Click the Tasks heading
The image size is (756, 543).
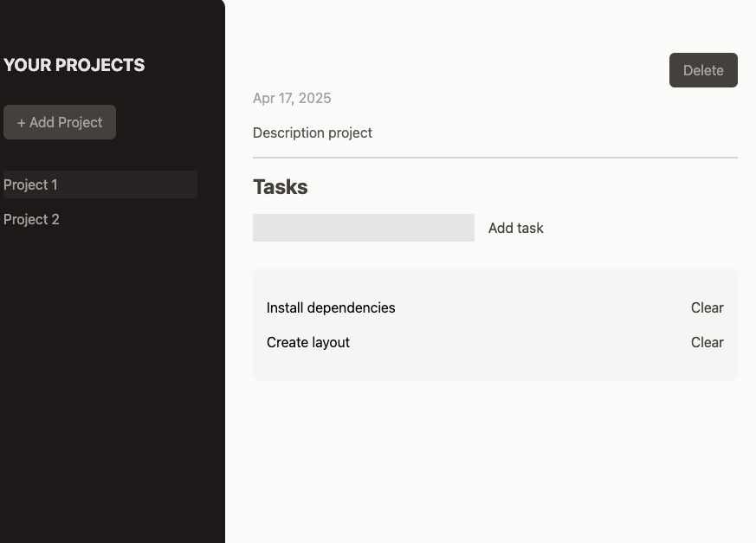click(280, 187)
